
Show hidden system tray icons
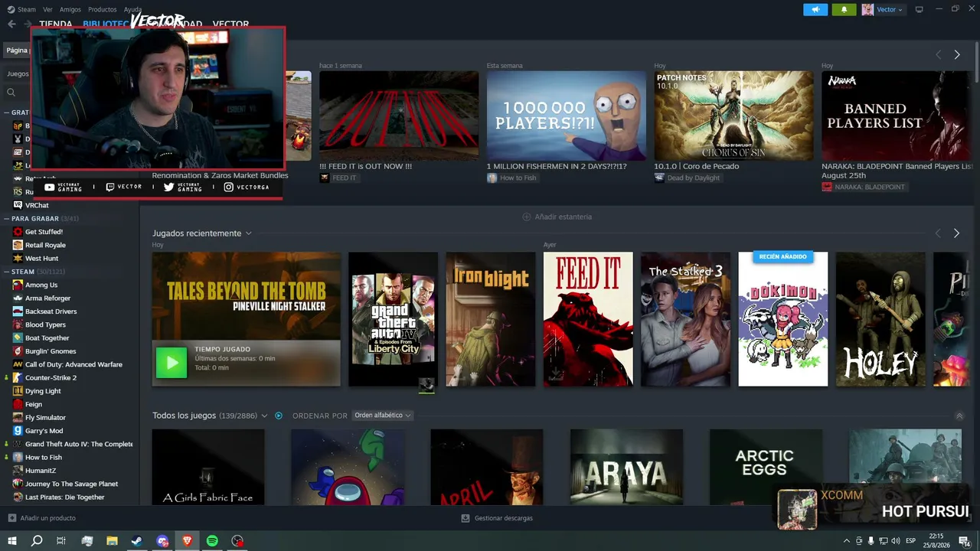tap(846, 541)
